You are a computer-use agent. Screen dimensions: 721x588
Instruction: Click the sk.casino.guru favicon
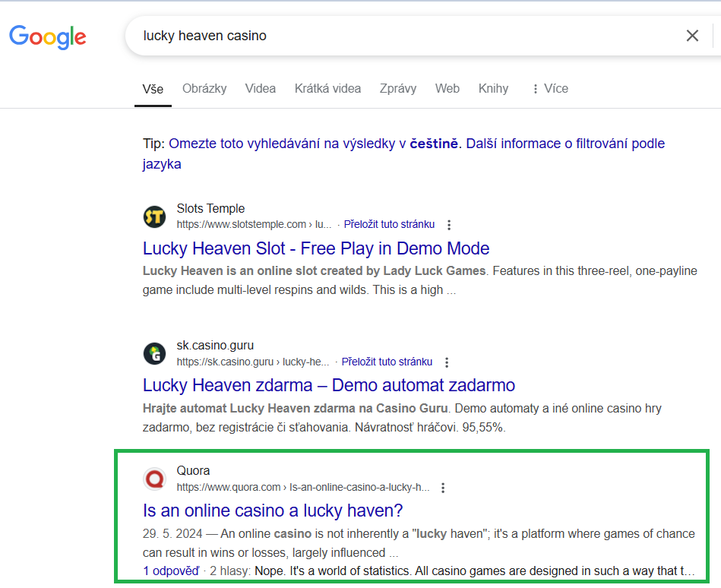tap(154, 354)
